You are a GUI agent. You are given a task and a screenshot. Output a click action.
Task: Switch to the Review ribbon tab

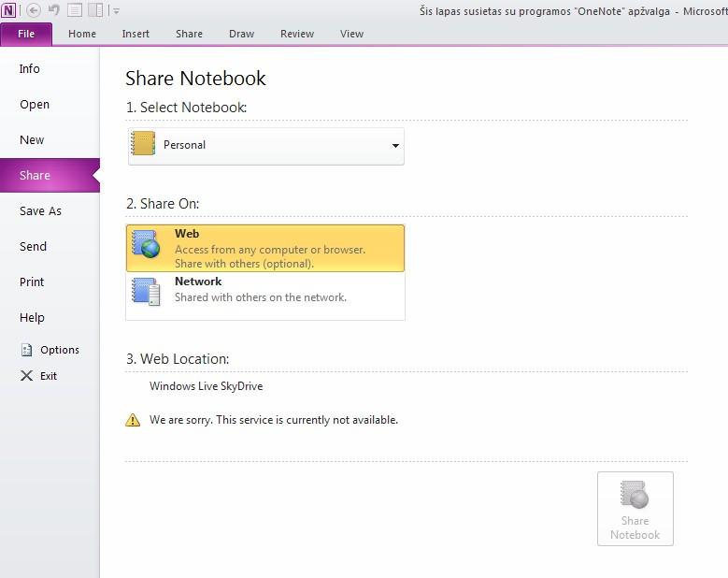(297, 34)
